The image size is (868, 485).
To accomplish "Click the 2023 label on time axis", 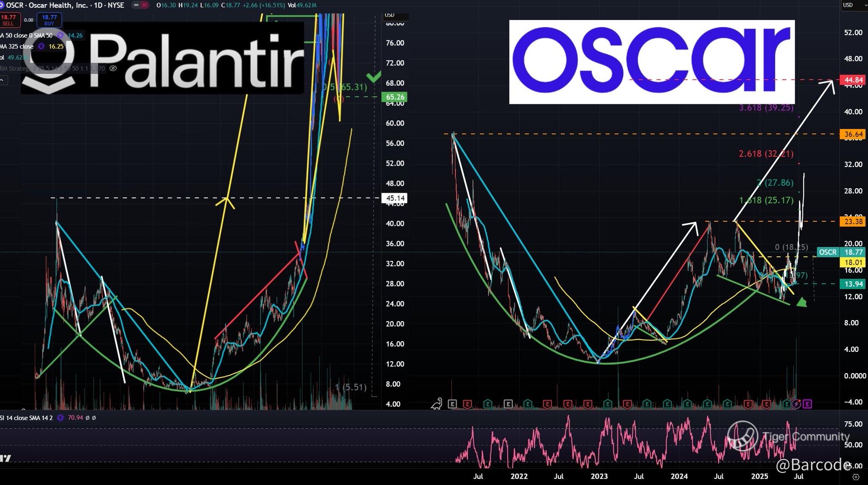I will [x=599, y=476].
